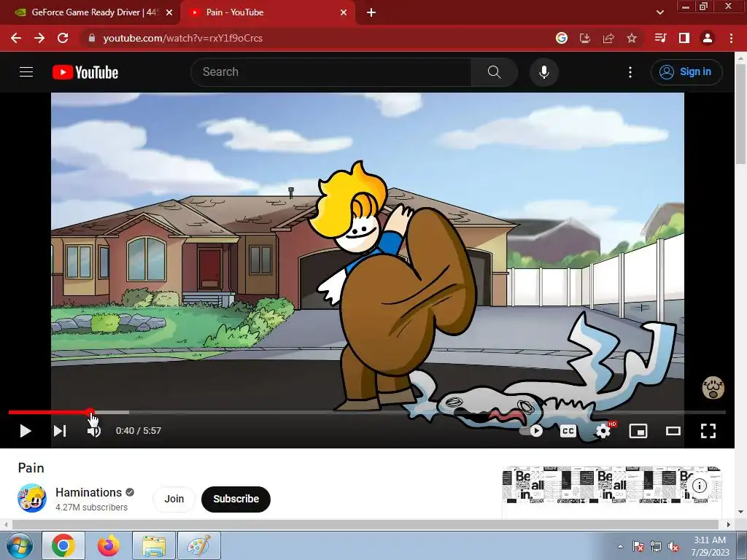This screenshot has width=747, height=560.
Task: Switch to theater mode
Action: click(673, 431)
